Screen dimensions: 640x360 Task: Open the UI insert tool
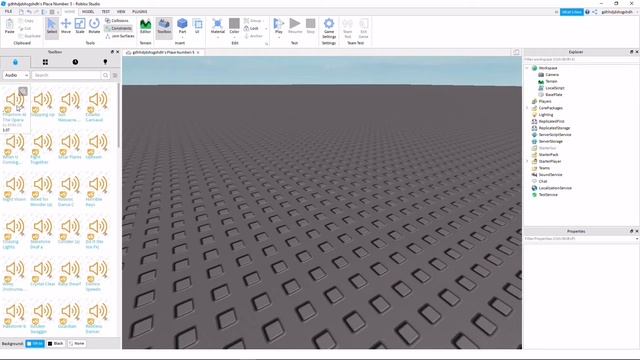tap(198, 27)
